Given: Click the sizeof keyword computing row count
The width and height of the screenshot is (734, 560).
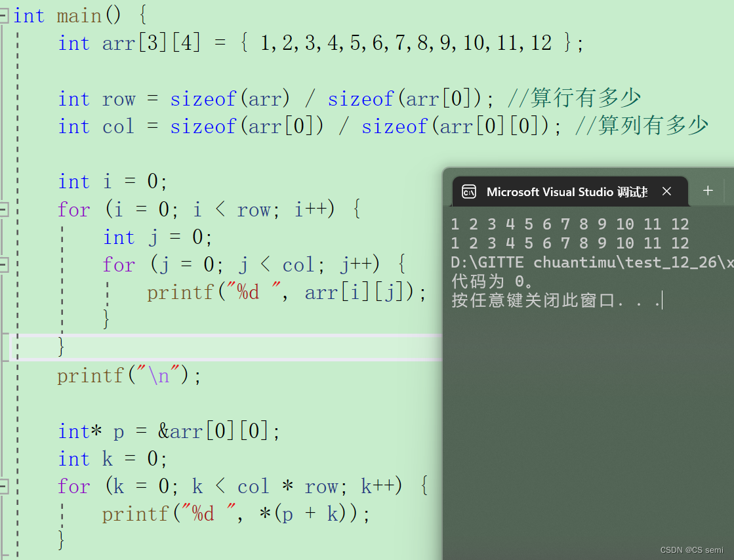Looking at the screenshot, I should (x=203, y=98).
